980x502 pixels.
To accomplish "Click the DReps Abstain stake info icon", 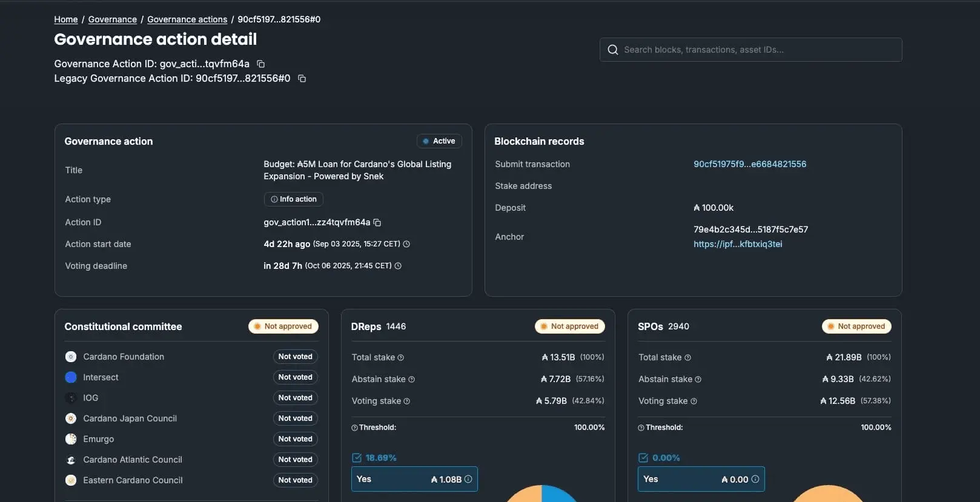I will click(x=411, y=379).
